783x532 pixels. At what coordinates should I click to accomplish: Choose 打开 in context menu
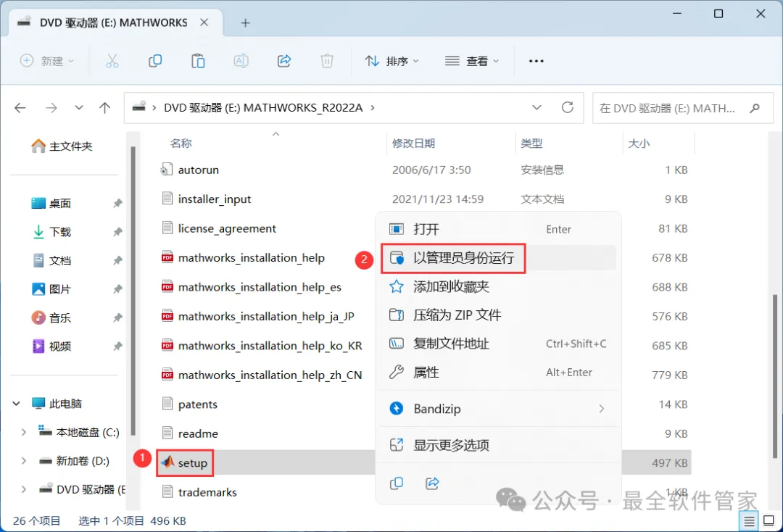coord(498,230)
